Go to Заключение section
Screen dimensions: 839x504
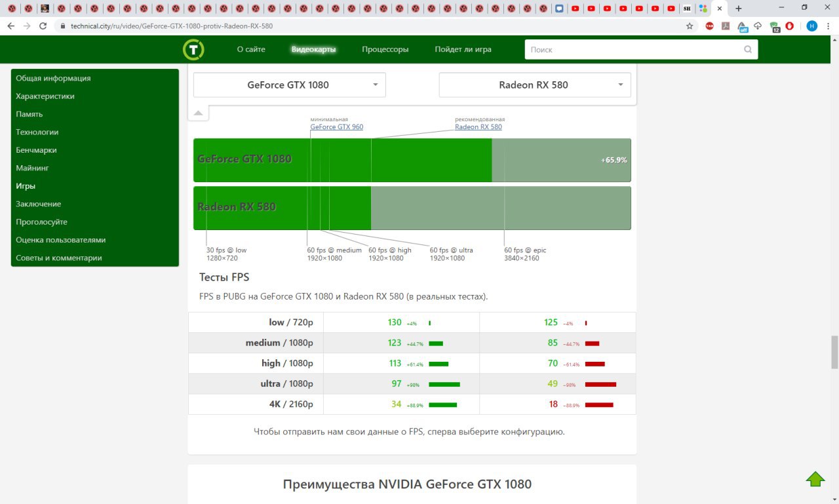click(x=39, y=204)
